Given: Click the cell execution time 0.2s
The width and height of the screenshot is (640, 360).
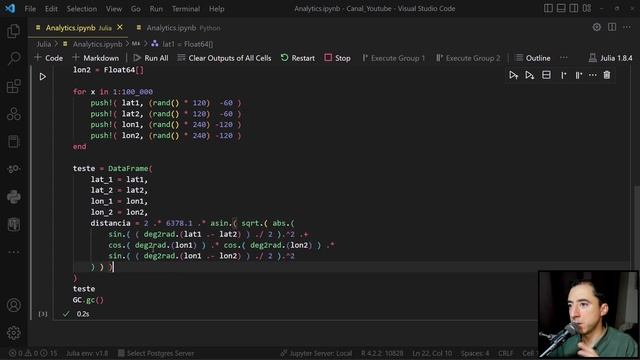Looking at the screenshot, I should pos(83,314).
